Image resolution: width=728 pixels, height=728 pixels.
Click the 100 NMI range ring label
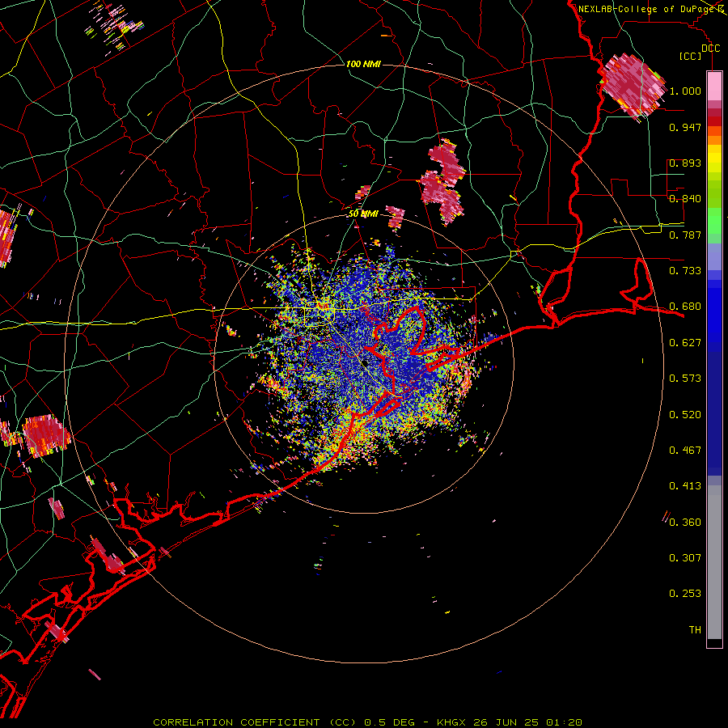[363, 64]
